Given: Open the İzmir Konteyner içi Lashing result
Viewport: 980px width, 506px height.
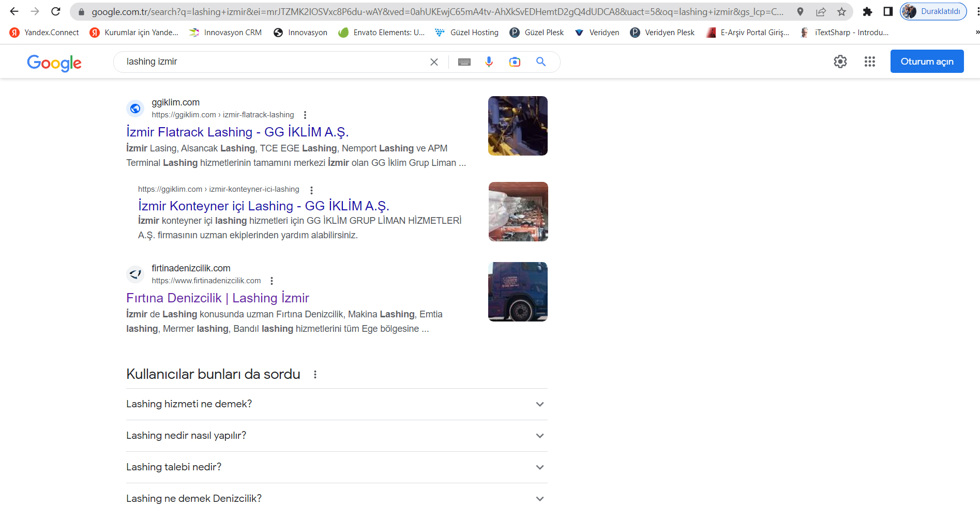Looking at the screenshot, I should click(264, 206).
